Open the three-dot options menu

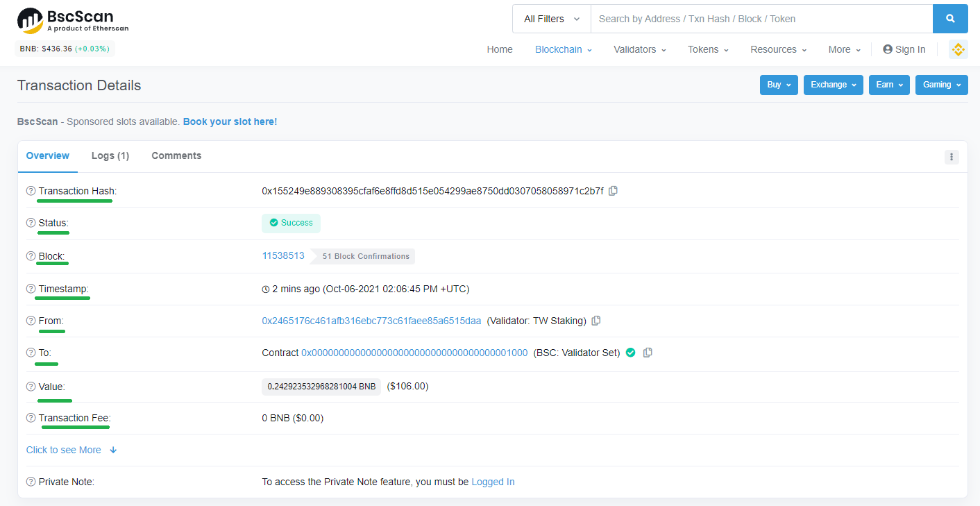coord(952,157)
